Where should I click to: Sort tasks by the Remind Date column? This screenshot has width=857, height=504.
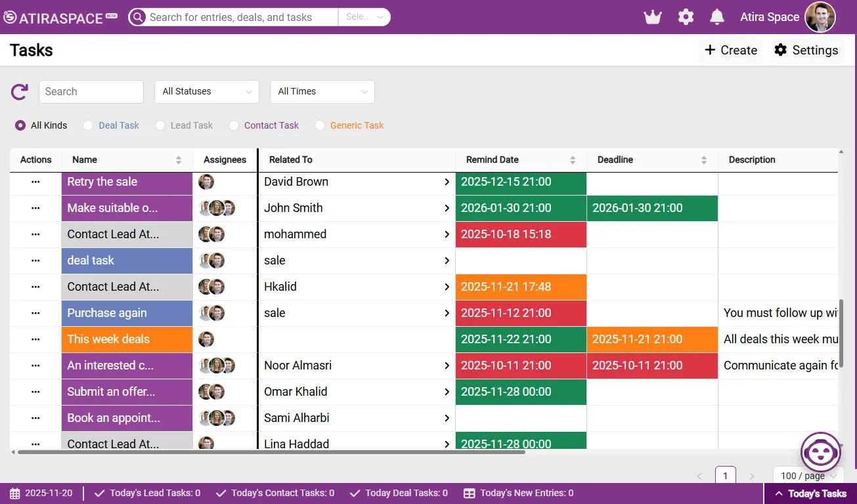[573, 159]
